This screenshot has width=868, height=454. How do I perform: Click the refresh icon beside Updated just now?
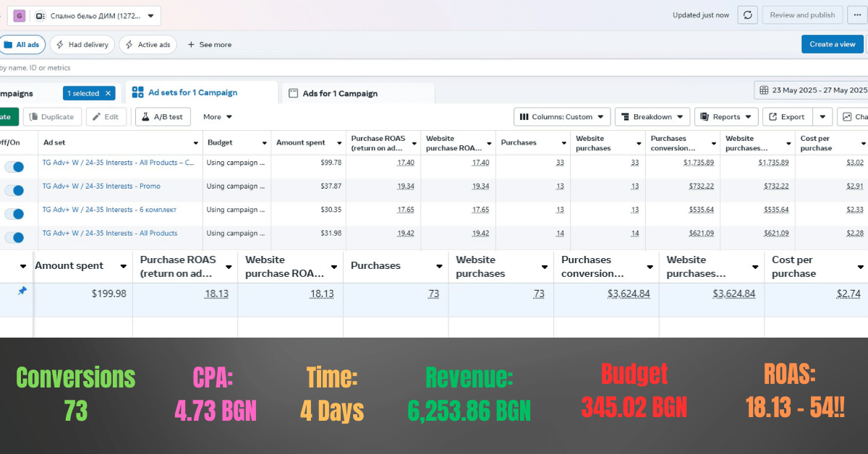click(747, 15)
